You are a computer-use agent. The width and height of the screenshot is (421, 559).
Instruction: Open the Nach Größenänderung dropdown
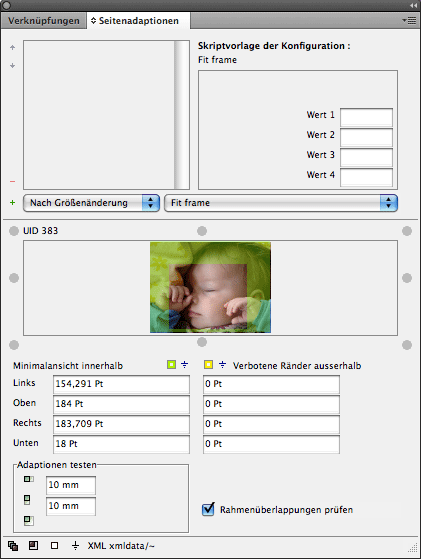pyautogui.click(x=91, y=203)
